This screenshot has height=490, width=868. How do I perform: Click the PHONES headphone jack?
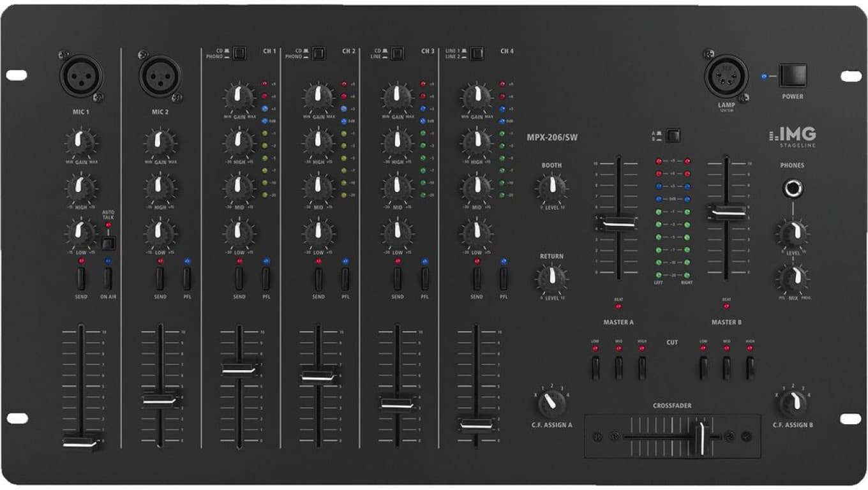(x=792, y=188)
